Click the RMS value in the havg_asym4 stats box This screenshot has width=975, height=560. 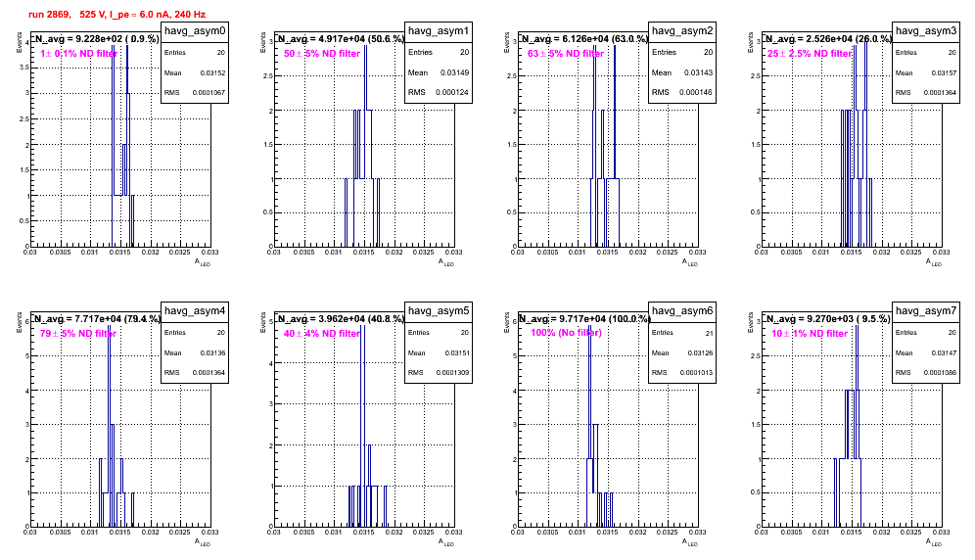tap(209, 373)
